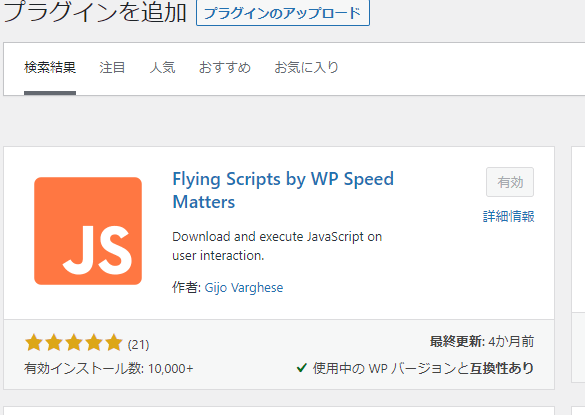Open 詳細情報 link for Flying Scripts

coord(509,216)
